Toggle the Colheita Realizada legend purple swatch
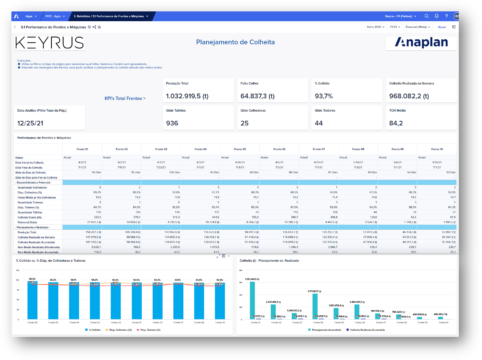This screenshot has height=360, width=482. click(x=348, y=330)
